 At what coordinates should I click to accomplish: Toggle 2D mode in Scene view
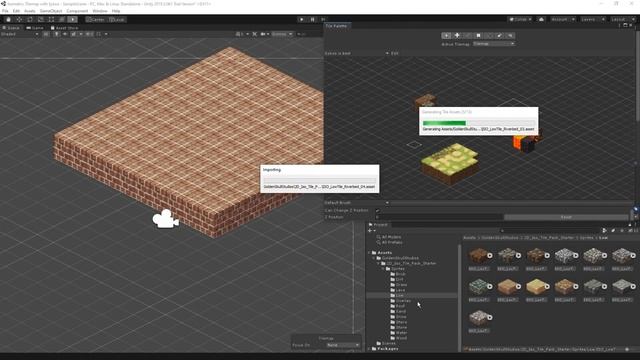coord(46,34)
